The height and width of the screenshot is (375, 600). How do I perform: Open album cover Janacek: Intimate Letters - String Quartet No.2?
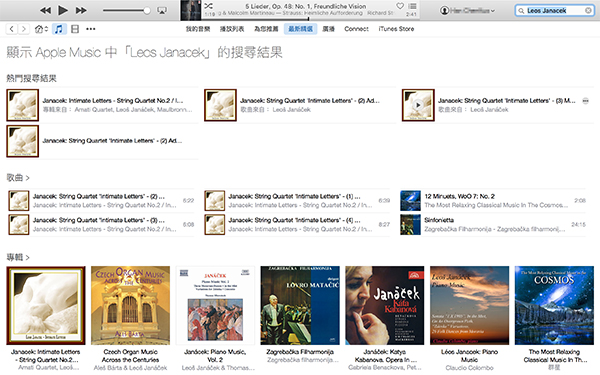[x=46, y=305]
